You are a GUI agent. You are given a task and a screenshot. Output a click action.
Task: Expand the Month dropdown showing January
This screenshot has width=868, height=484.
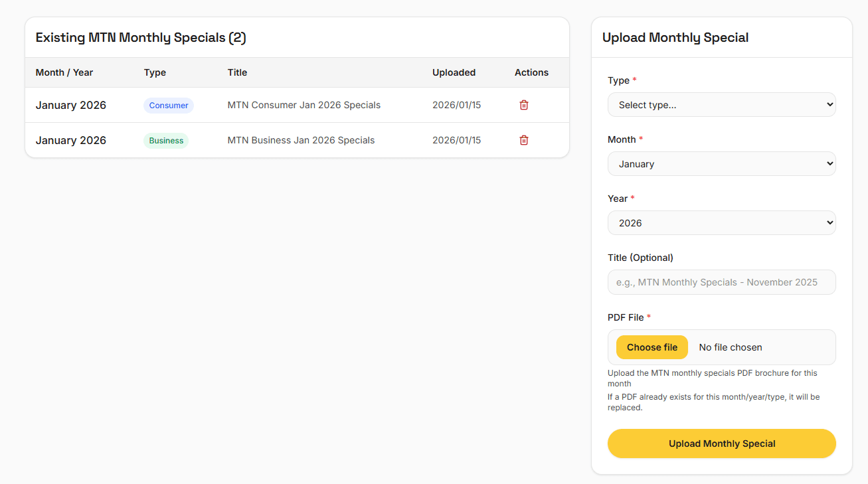(x=721, y=164)
